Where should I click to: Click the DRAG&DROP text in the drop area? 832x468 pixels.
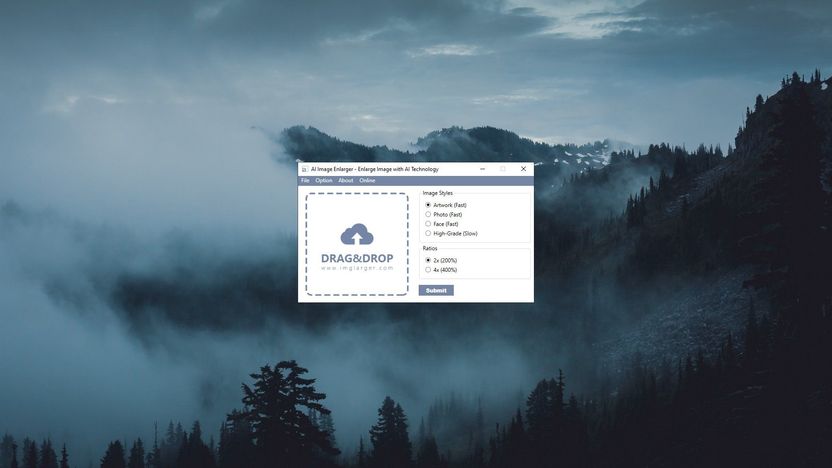coord(357,258)
